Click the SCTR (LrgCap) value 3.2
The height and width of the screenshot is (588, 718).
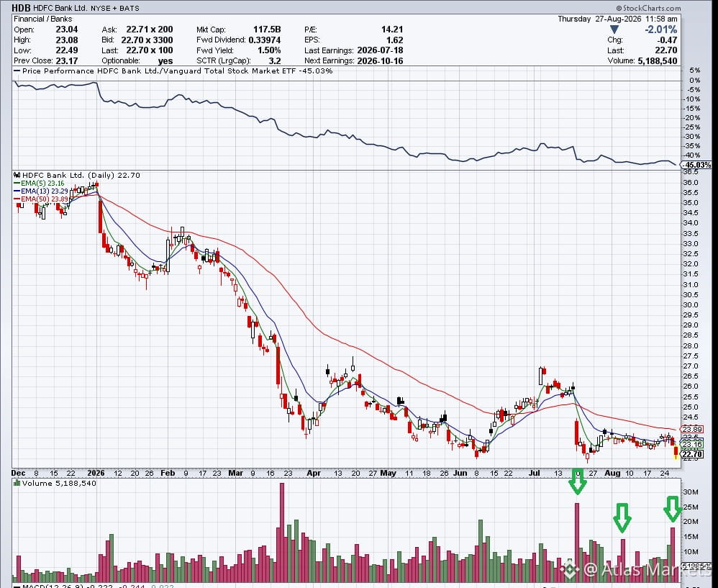(275, 61)
